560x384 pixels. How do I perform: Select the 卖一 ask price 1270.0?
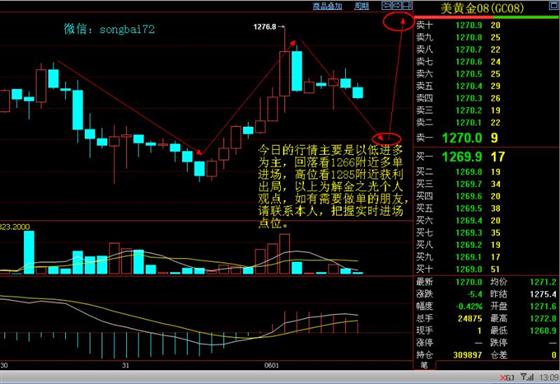point(462,138)
